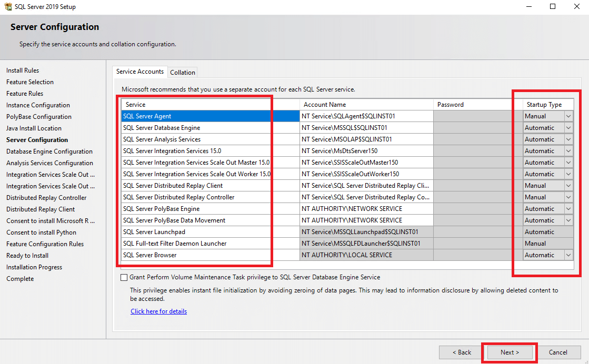Select the PolyBase Configuration step
The width and height of the screenshot is (589, 364).
39,117
